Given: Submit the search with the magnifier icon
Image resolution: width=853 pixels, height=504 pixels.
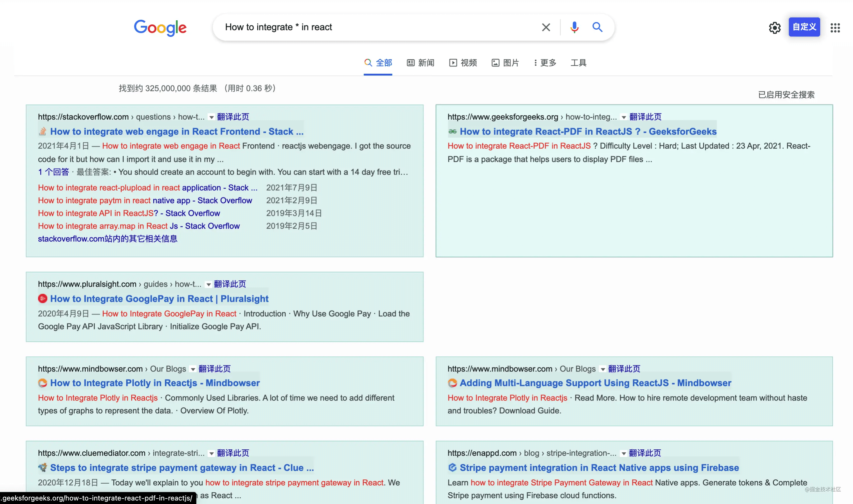Looking at the screenshot, I should click(x=597, y=27).
